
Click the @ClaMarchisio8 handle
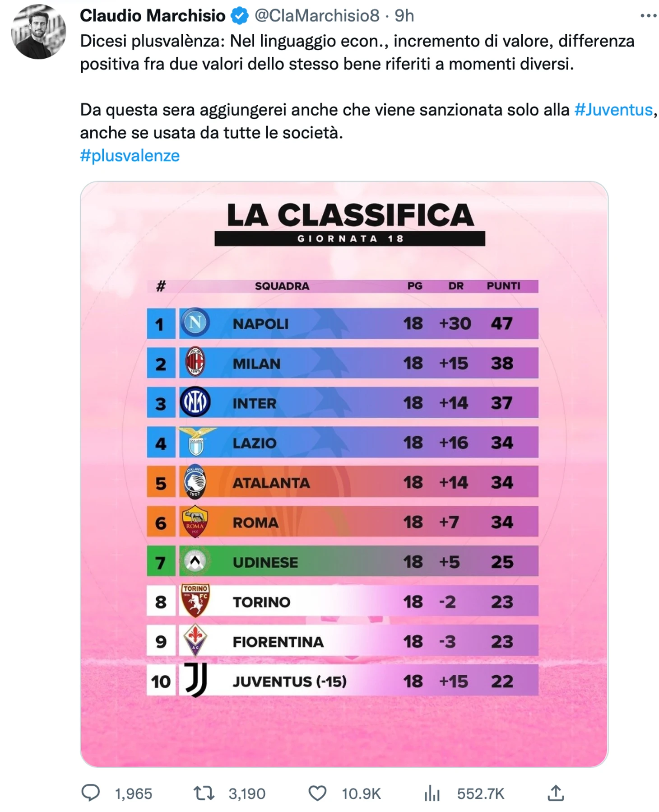317,16
